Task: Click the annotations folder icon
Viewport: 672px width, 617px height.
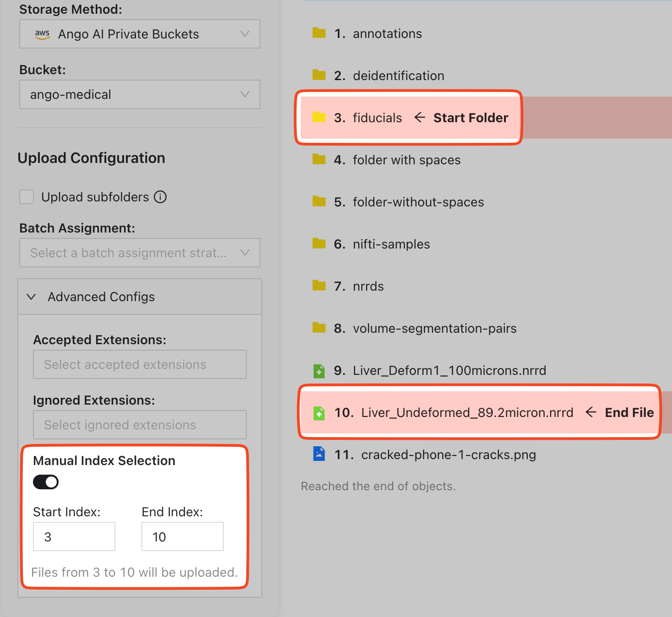Action: click(x=319, y=33)
